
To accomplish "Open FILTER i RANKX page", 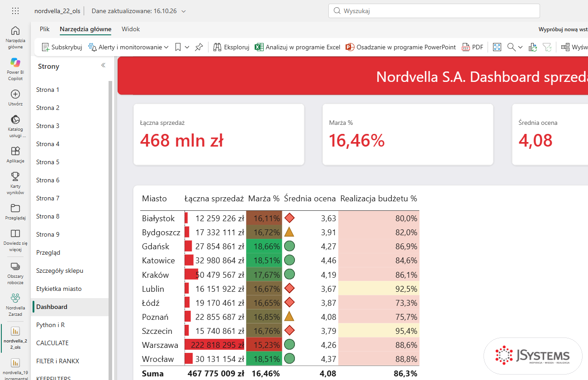I will click(70, 361).
